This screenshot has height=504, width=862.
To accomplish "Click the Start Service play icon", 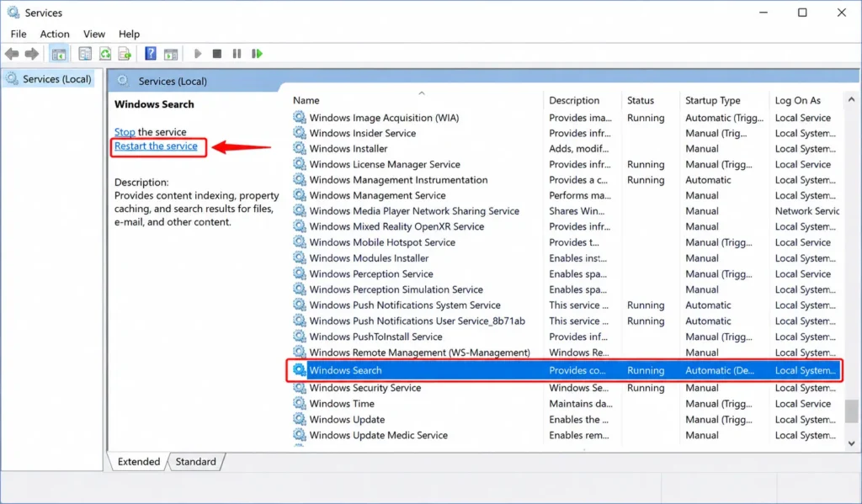I will tap(198, 54).
